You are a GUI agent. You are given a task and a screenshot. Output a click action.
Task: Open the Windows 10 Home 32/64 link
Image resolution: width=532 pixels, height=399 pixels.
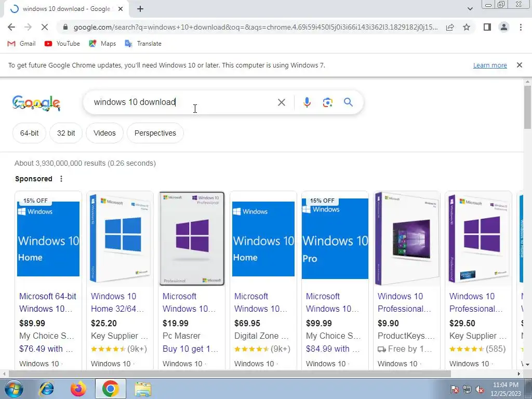[x=117, y=302]
